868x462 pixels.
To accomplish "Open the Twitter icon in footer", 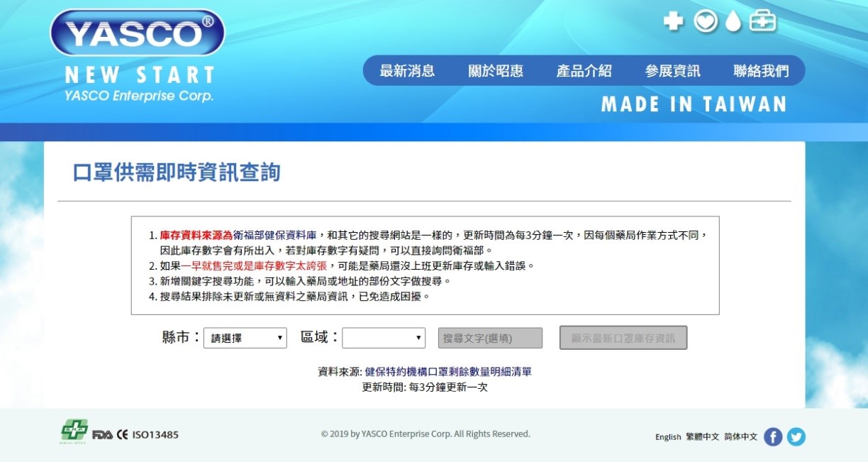I will (796, 436).
